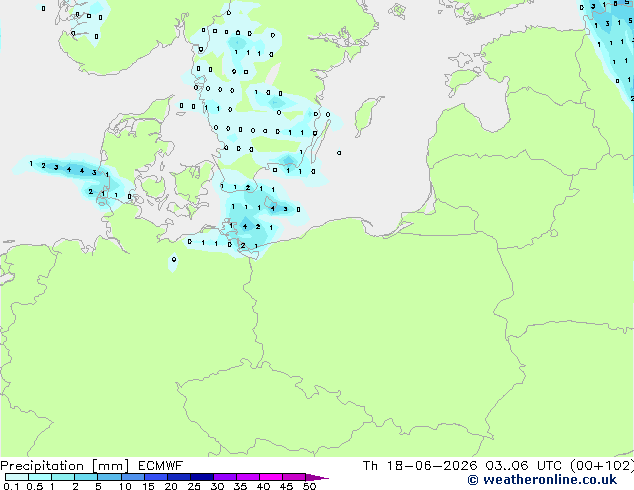Screen dimensions: 634x490
Task: Click the 10–15 mm blue legend segment
Action: pyautogui.click(x=132, y=477)
